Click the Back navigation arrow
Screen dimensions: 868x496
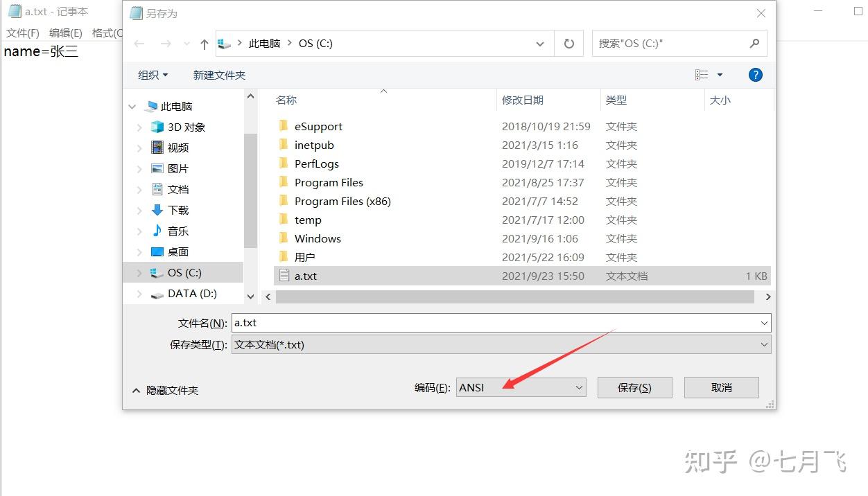(139, 44)
